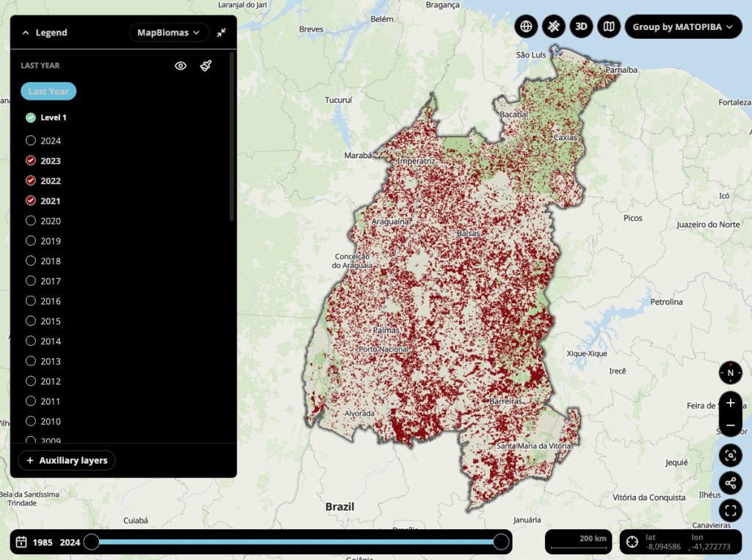
Task: Uncheck the 2023 year checkbox
Action: click(x=31, y=161)
